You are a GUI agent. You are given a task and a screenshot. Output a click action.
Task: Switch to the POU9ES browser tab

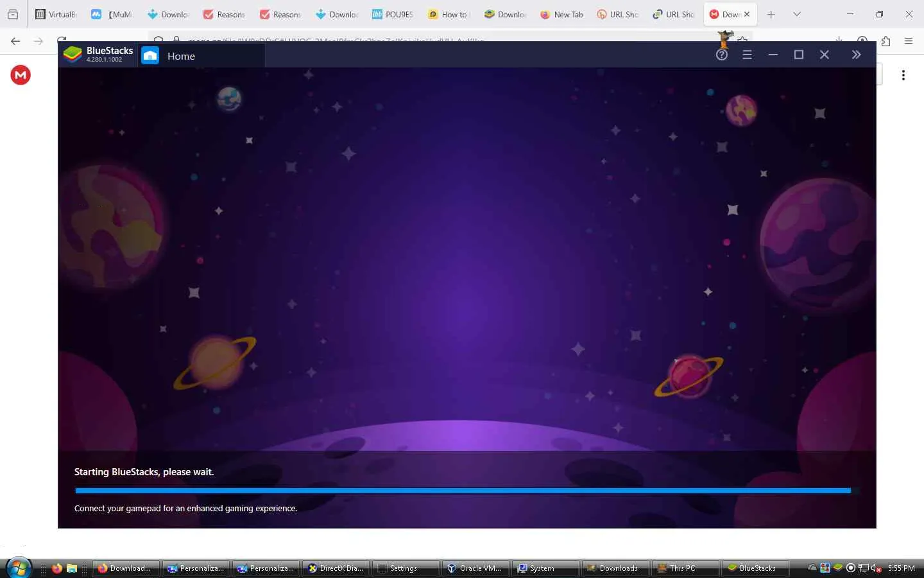click(x=393, y=14)
